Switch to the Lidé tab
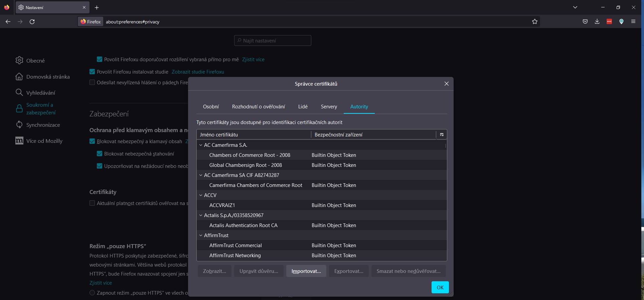Viewport: 644px width, 300px height. click(303, 107)
